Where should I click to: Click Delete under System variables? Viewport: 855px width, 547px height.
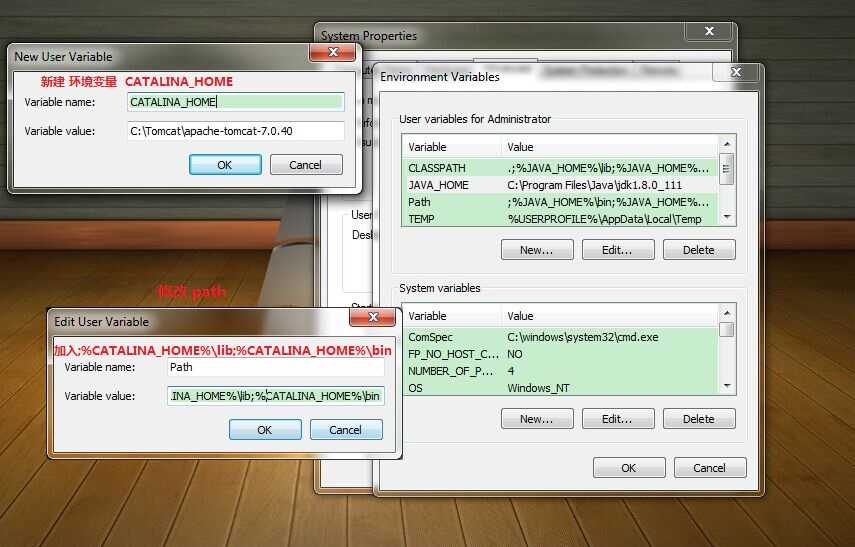(x=699, y=419)
